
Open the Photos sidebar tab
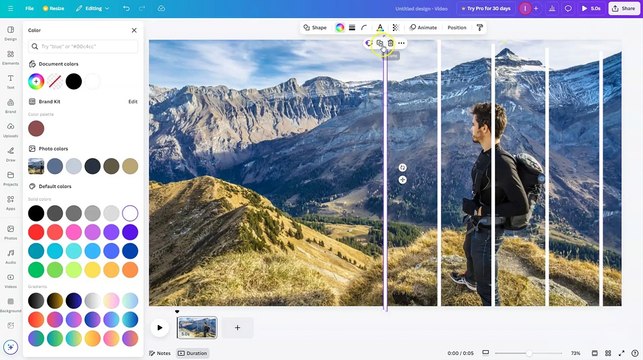click(11, 232)
